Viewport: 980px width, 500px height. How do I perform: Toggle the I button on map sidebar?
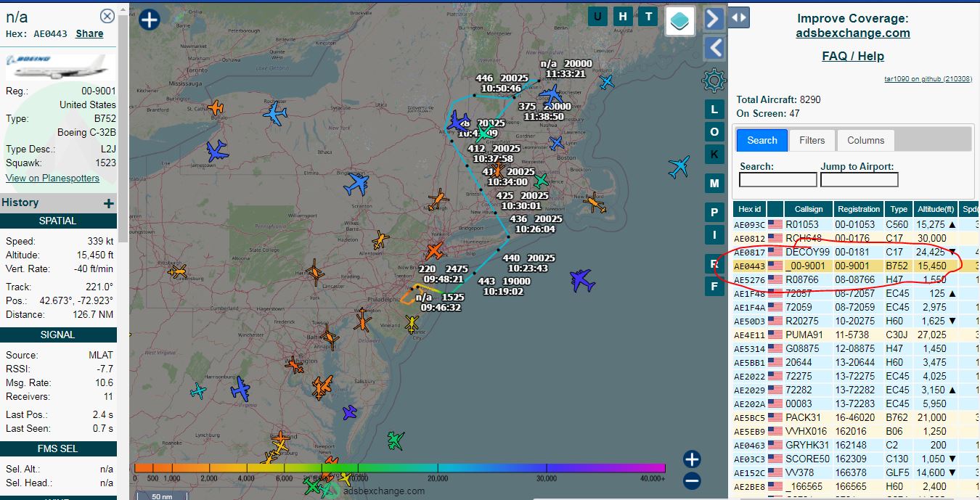pos(714,234)
